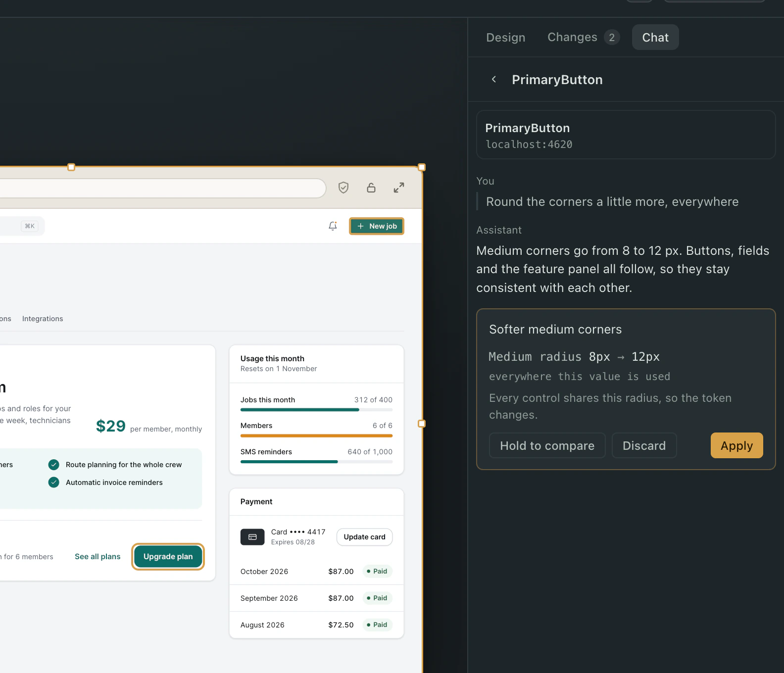This screenshot has width=784, height=673.
Task: Click the 640 of 1,000 usage value
Action: point(370,452)
